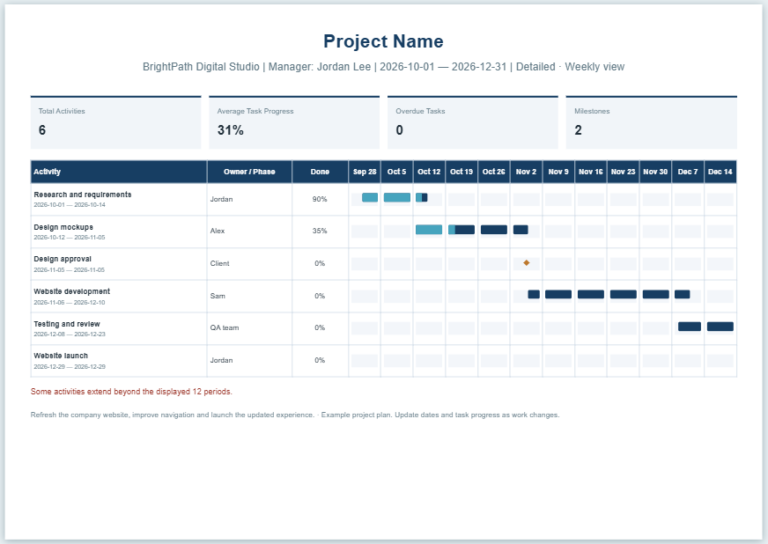Click the Average Task Progress card showing 31%
The image size is (768, 544).
tap(294, 122)
